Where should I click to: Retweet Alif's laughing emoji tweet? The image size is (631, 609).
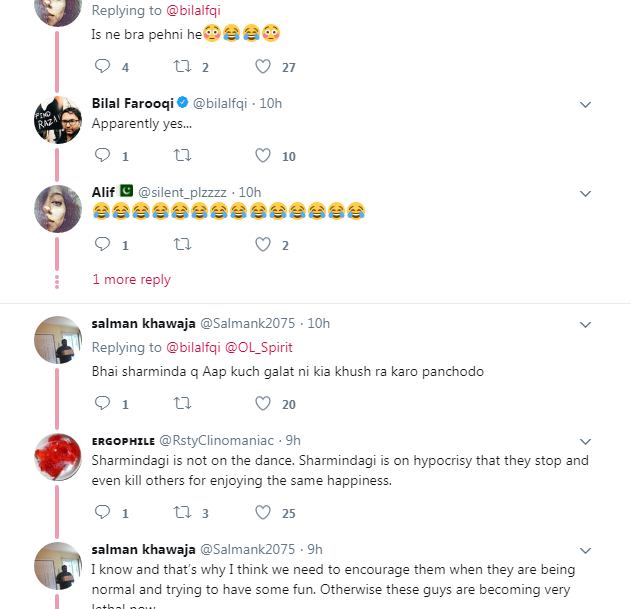[182, 244]
